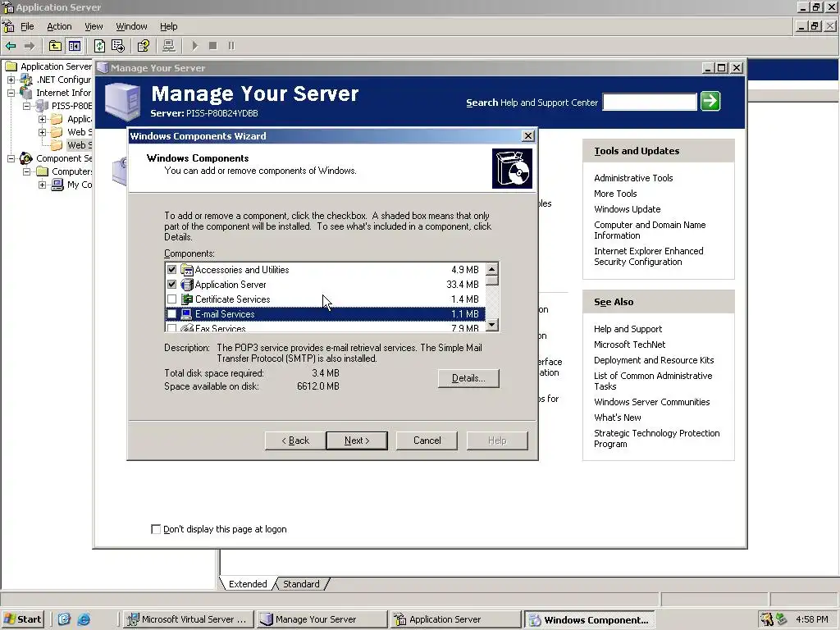Collapse the PISS-P80B server tree node

[x=26, y=106]
